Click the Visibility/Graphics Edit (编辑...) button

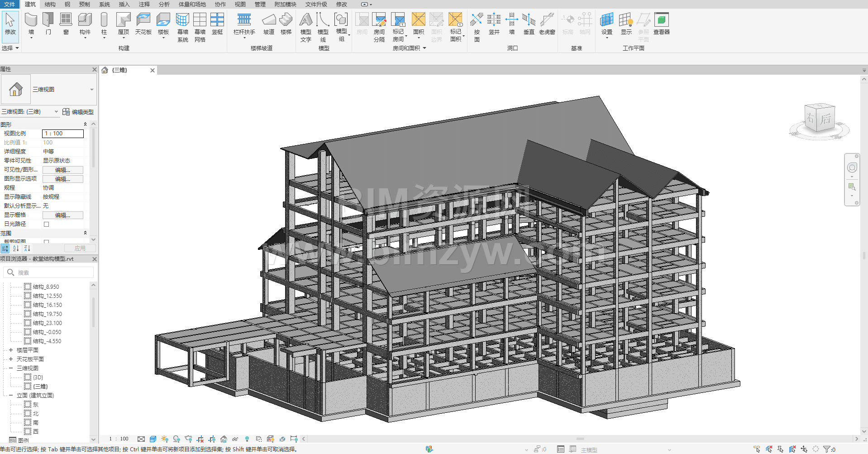(x=62, y=170)
